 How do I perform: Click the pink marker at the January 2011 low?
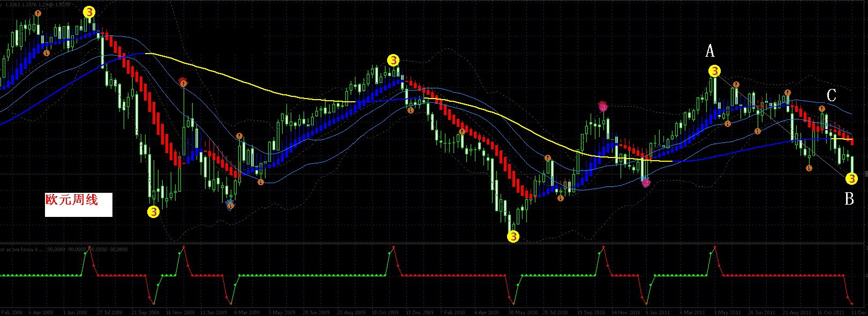(x=646, y=182)
